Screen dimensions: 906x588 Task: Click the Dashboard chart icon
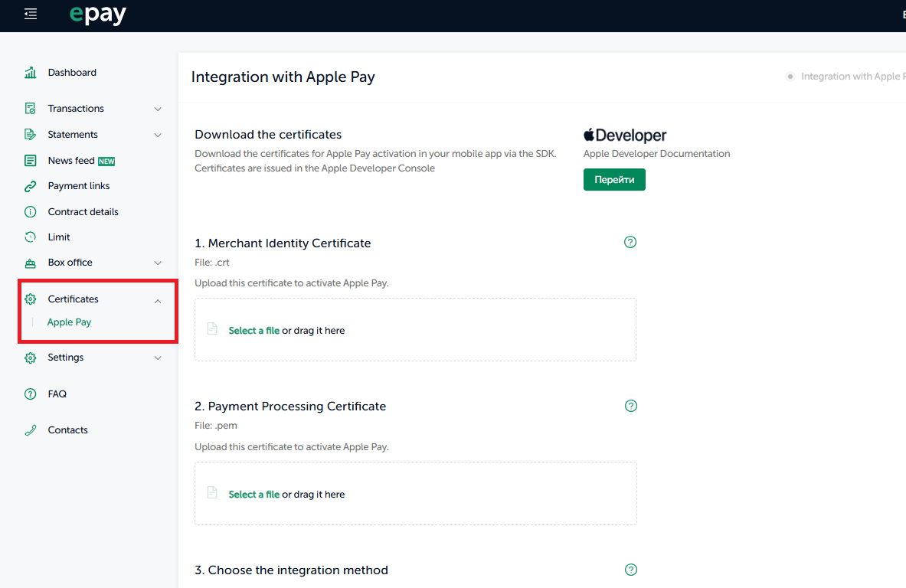[x=30, y=72]
